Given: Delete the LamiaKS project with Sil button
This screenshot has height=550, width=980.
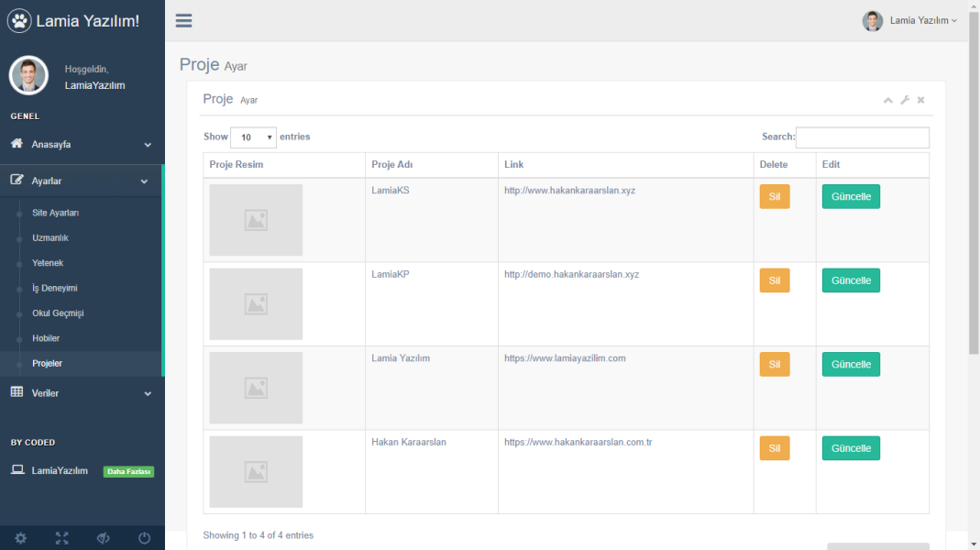Looking at the screenshot, I should (774, 197).
